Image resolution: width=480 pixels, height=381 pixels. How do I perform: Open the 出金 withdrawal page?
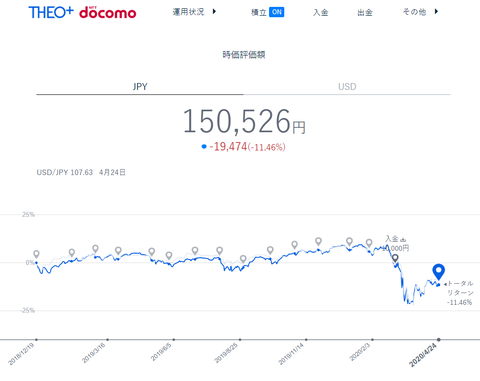tap(365, 12)
